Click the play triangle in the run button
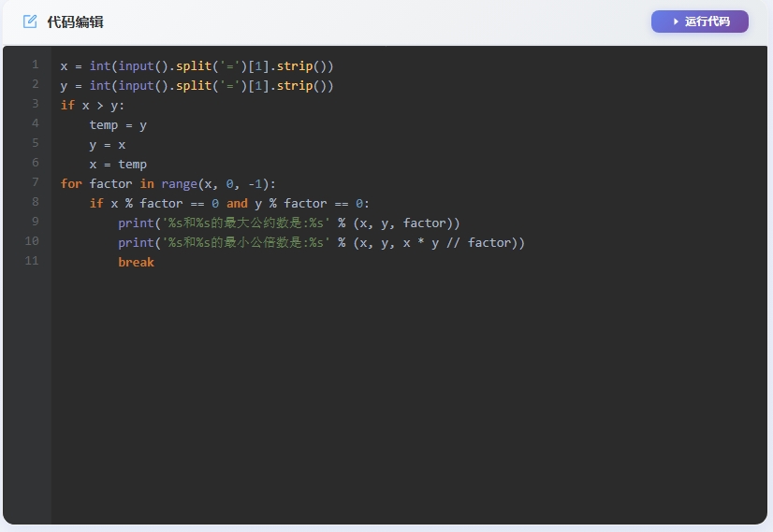The height and width of the screenshot is (532, 773). click(x=676, y=22)
